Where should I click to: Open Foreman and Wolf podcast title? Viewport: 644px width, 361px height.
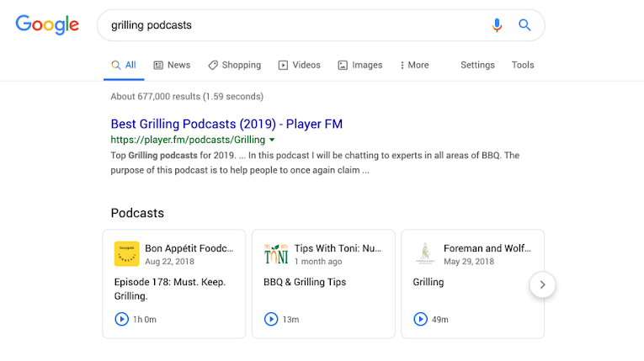click(487, 248)
